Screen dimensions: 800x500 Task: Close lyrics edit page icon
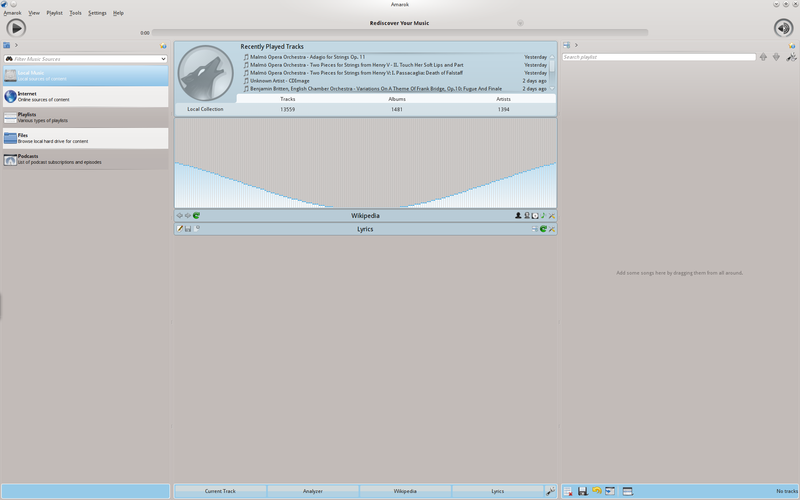pyautogui.click(x=196, y=229)
